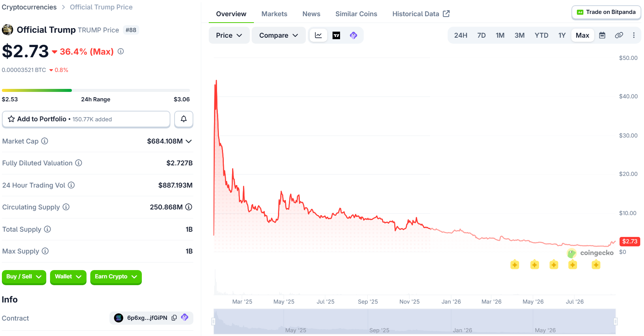The image size is (644, 336).
Task: Click info icon right of 250.868M value
Action: point(189,207)
